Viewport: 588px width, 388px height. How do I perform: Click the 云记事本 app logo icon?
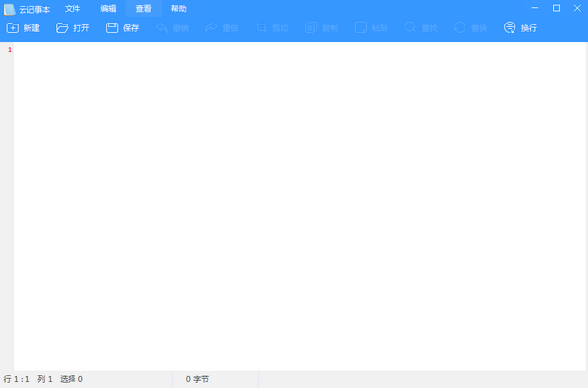click(x=10, y=9)
